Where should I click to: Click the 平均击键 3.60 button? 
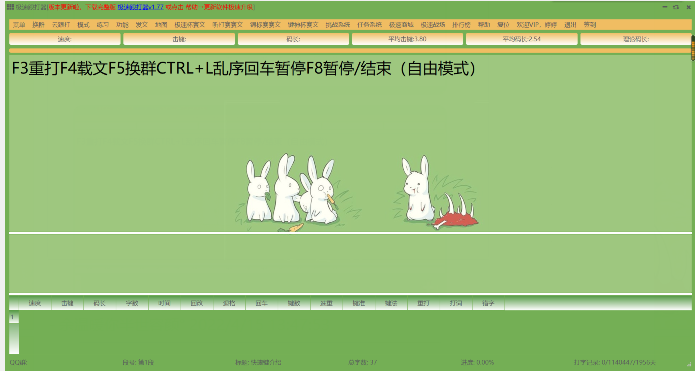point(407,39)
